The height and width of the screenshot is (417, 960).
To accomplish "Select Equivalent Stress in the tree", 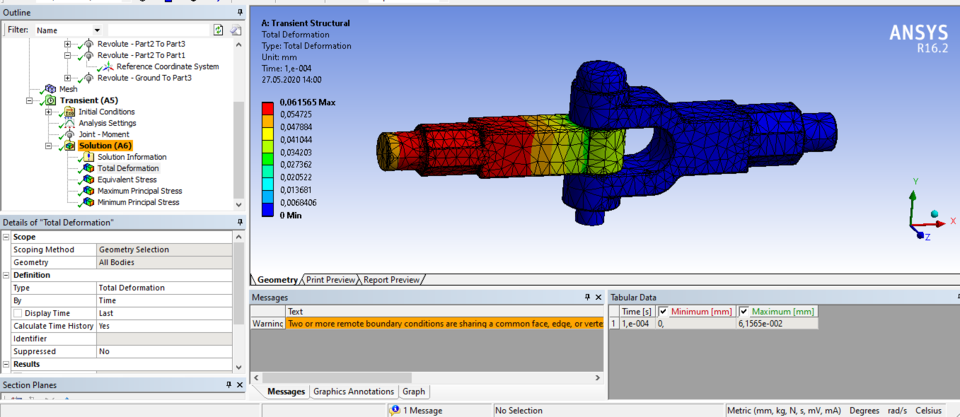I will click(127, 179).
